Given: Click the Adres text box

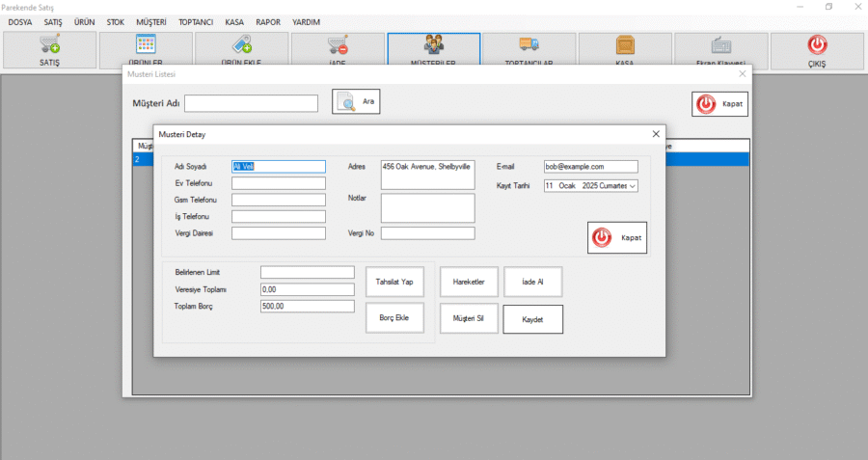Looking at the screenshot, I should (428, 175).
